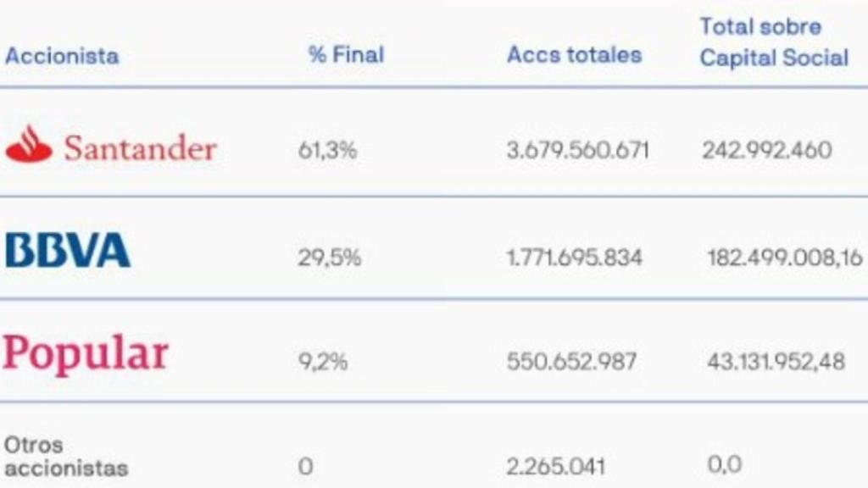Select the % Final column header
This screenshot has width=868, height=488.
tap(346, 56)
